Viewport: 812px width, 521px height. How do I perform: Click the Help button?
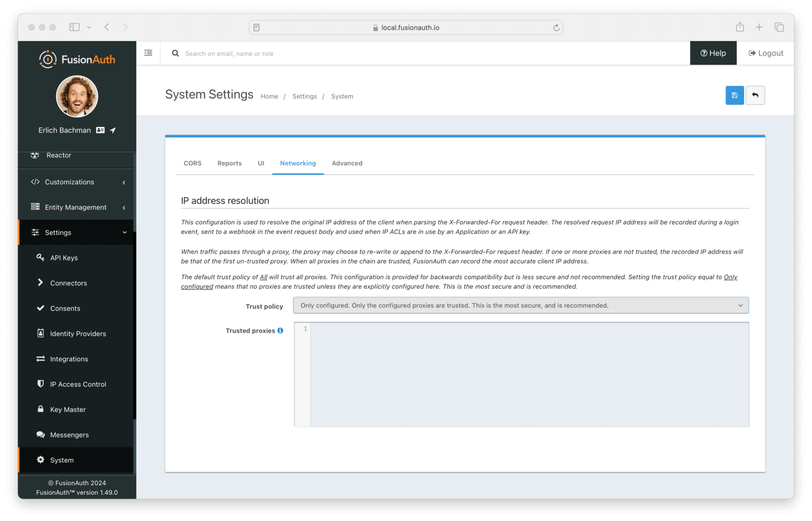pos(713,53)
